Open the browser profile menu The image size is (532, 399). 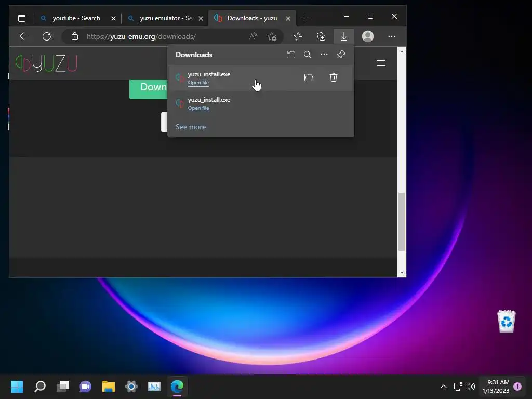point(368,36)
